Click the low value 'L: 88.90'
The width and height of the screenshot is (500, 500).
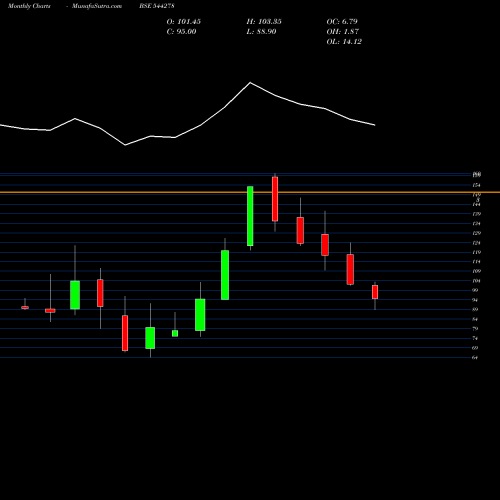[261, 32]
